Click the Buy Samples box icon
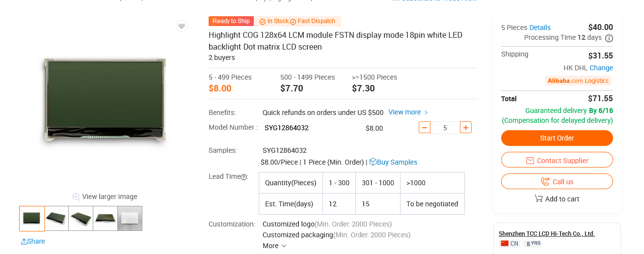The height and width of the screenshot is (254, 644). point(373,162)
